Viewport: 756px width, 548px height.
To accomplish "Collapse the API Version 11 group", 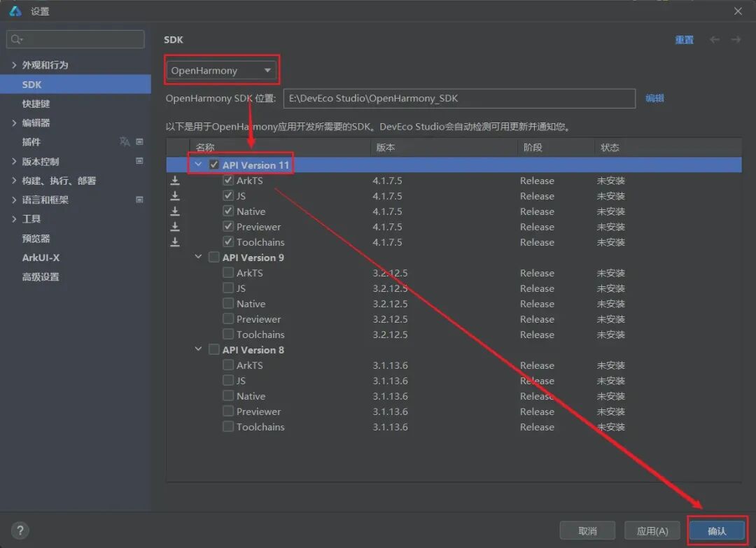I will point(198,165).
